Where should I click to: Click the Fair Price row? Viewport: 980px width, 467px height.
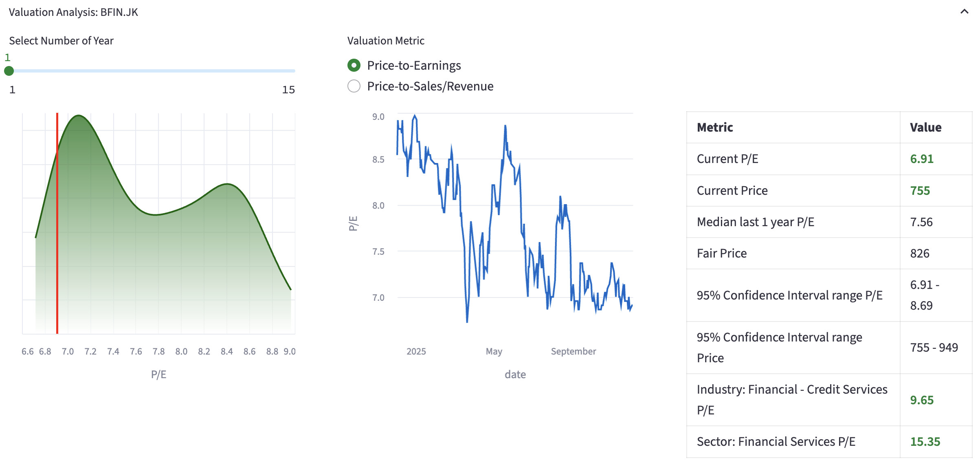721,253
